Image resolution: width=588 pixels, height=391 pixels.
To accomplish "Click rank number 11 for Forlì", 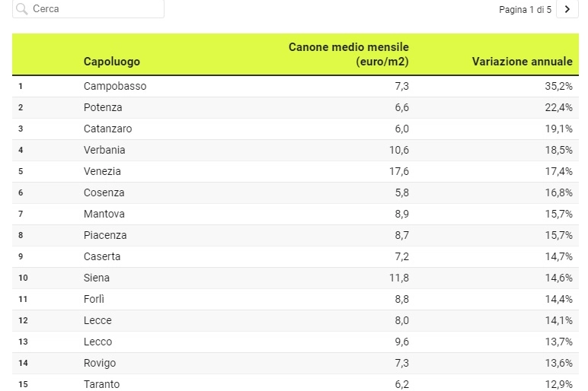I will (x=23, y=299).
